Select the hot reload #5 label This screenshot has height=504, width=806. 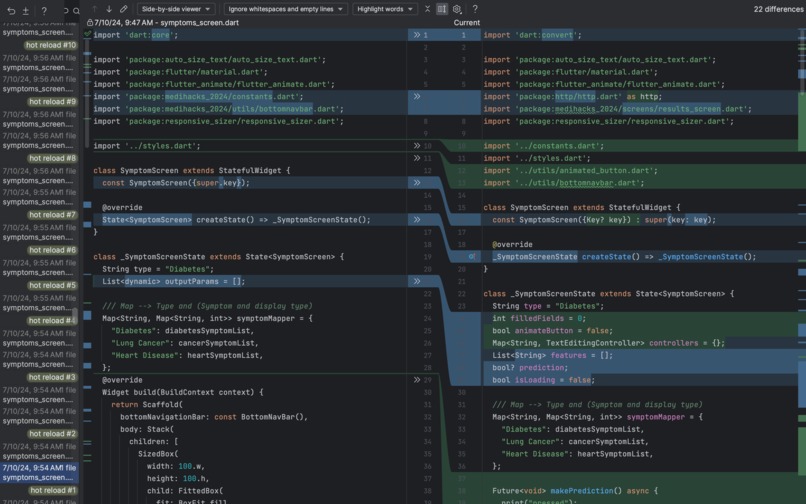click(52, 285)
